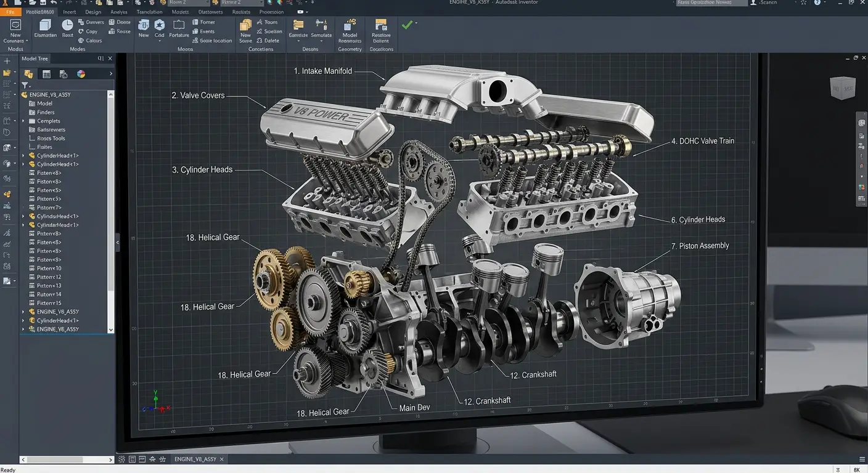Open the Eamtite dropdown arrow
The image size is (868, 473).
pyautogui.click(x=298, y=41)
